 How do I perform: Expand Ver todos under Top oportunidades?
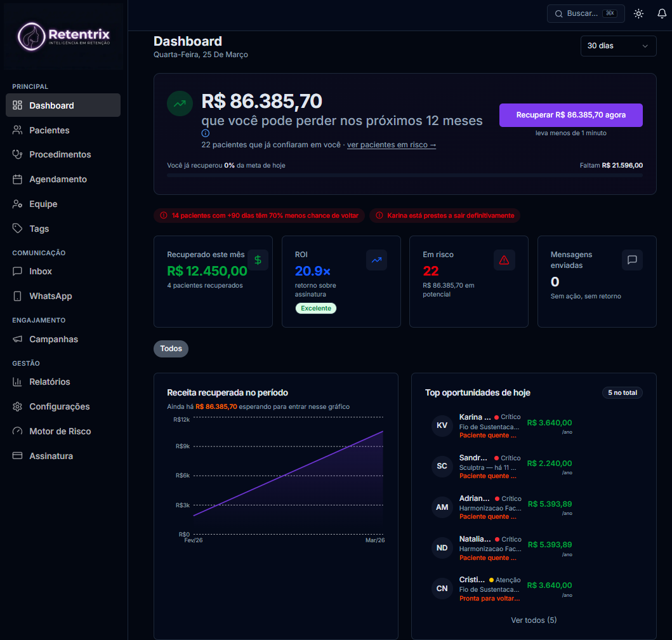[x=534, y=620]
